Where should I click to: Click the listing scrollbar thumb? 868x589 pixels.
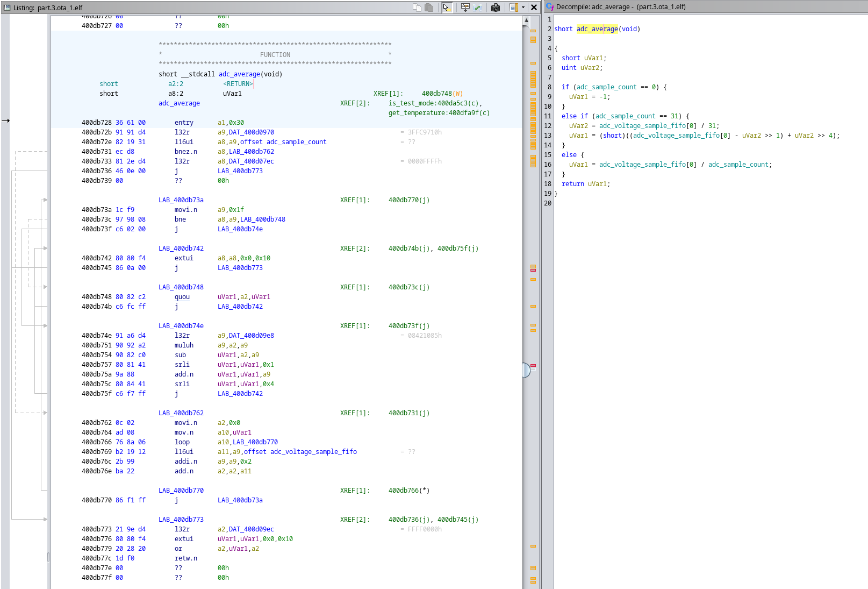tap(526, 370)
